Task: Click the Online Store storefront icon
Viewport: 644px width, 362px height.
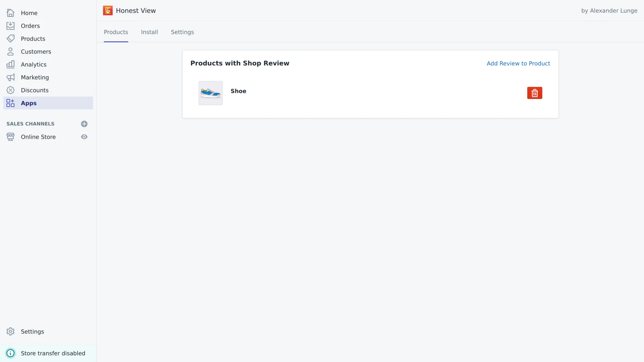Action: tap(10, 137)
